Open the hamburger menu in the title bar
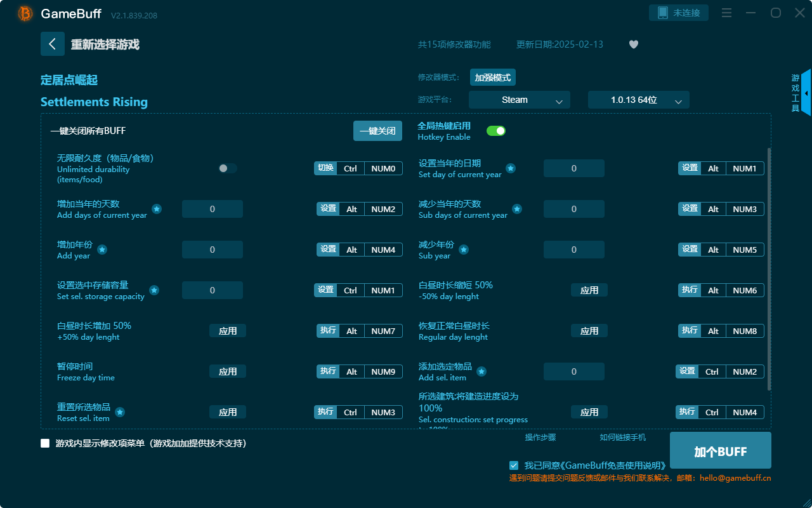The image size is (812, 508). pyautogui.click(x=726, y=12)
